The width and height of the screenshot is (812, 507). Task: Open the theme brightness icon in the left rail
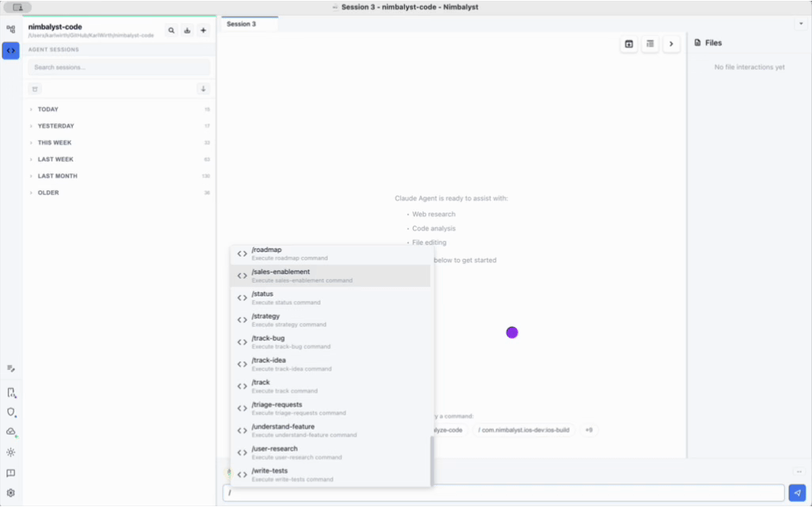[x=10, y=452]
